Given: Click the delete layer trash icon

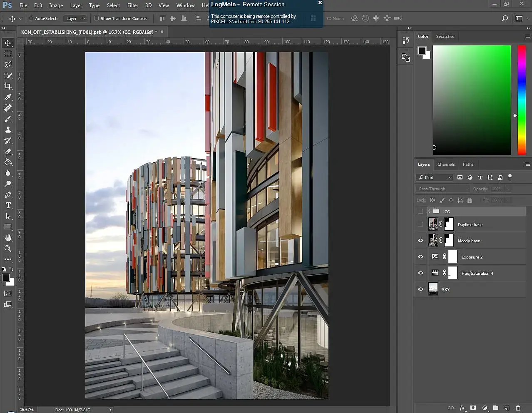Looking at the screenshot, I should (x=518, y=408).
